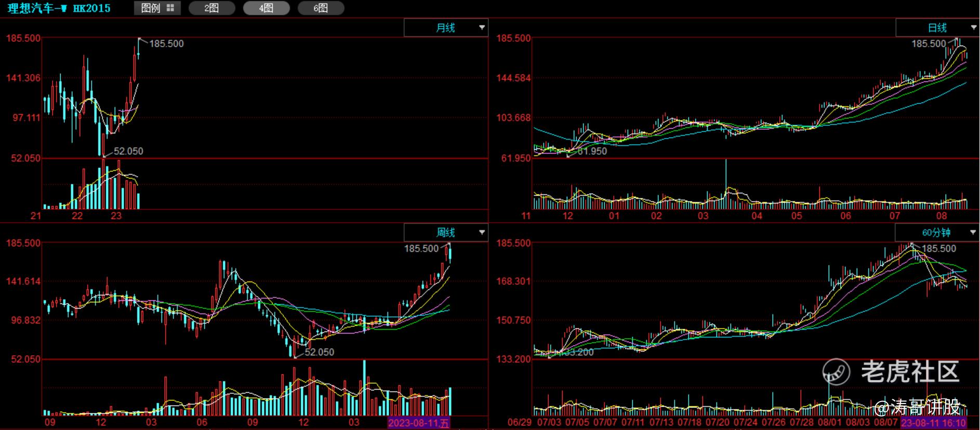The image size is (980, 430).
Task: Click the highlighted 2023-08-11,五 date label
Action: (419, 423)
